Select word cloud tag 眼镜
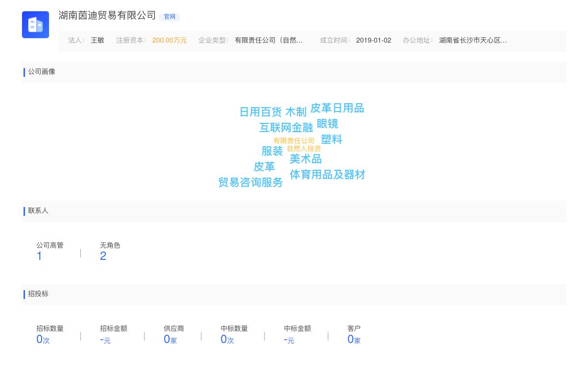 pos(327,124)
